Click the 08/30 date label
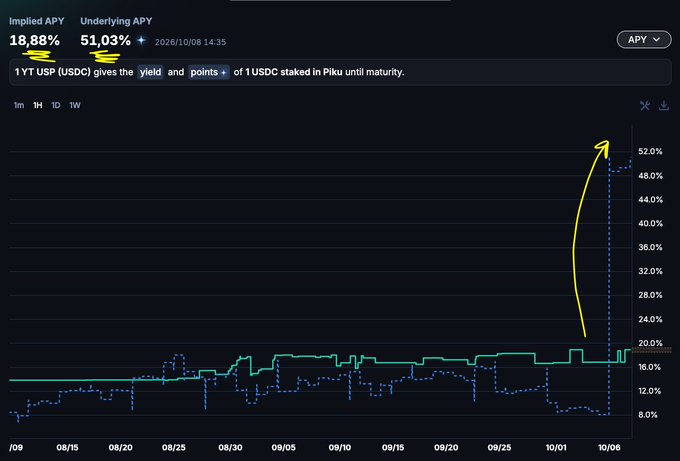Viewport: 680px width, 461px height. click(x=230, y=448)
